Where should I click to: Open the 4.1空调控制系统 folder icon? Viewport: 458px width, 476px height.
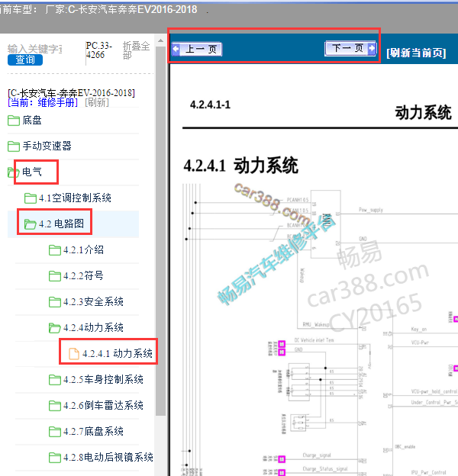pos(31,198)
